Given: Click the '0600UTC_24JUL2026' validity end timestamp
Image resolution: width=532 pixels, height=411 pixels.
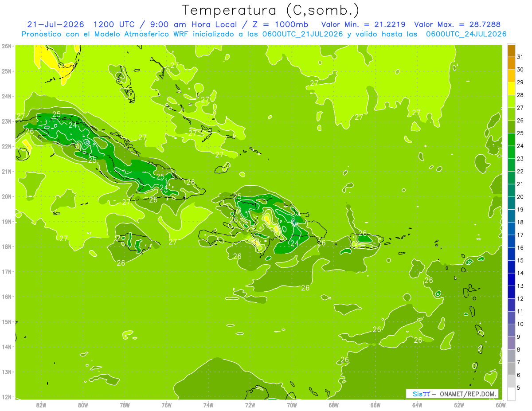Looking at the screenshot, I should (466, 34).
